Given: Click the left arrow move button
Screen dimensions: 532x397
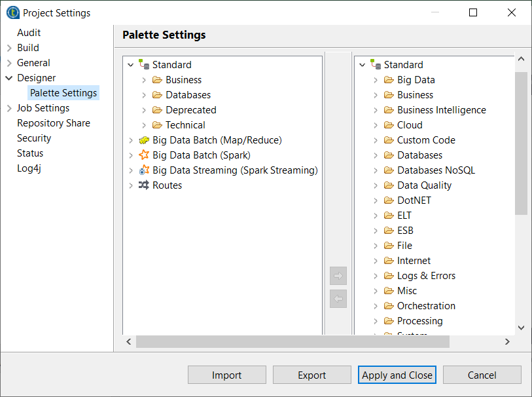Looking at the screenshot, I should [x=338, y=299].
